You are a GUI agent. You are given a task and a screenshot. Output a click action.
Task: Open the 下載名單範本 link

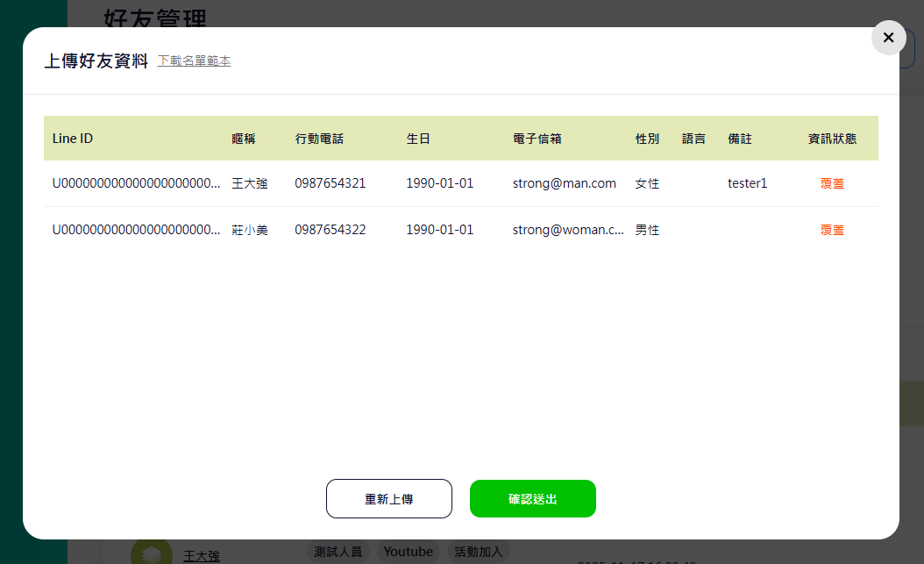pyautogui.click(x=194, y=61)
